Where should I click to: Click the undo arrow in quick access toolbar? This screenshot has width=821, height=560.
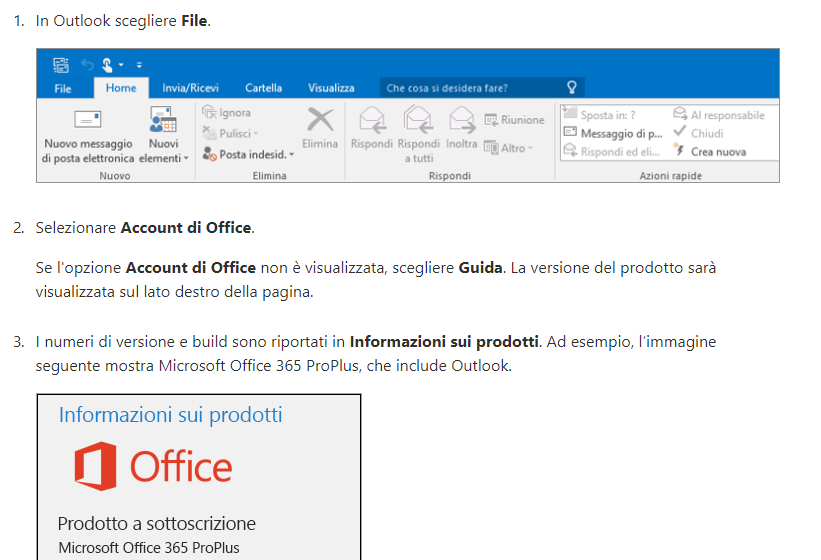click(x=87, y=65)
